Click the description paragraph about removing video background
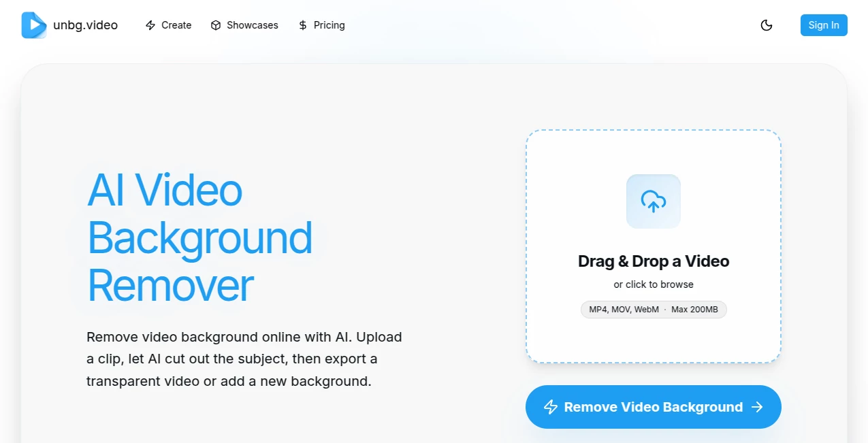 [244, 359]
